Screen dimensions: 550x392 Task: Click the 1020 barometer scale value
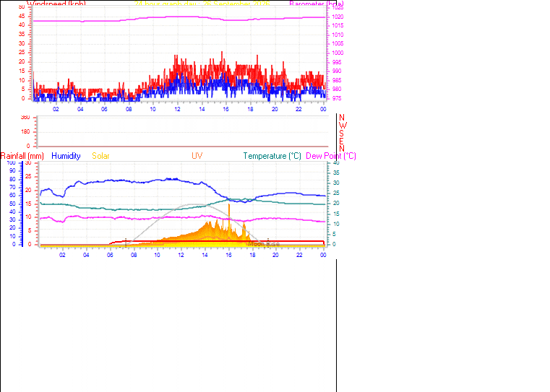[x=338, y=17]
